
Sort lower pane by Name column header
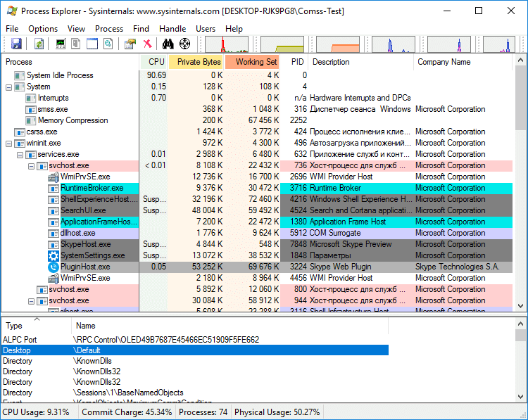[x=230, y=326]
